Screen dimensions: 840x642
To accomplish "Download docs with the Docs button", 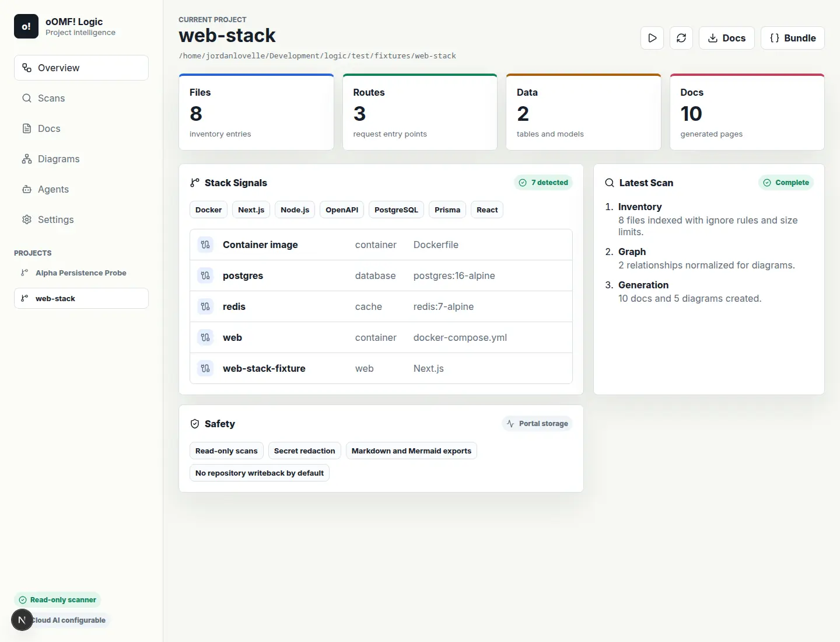I will pyautogui.click(x=727, y=38).
